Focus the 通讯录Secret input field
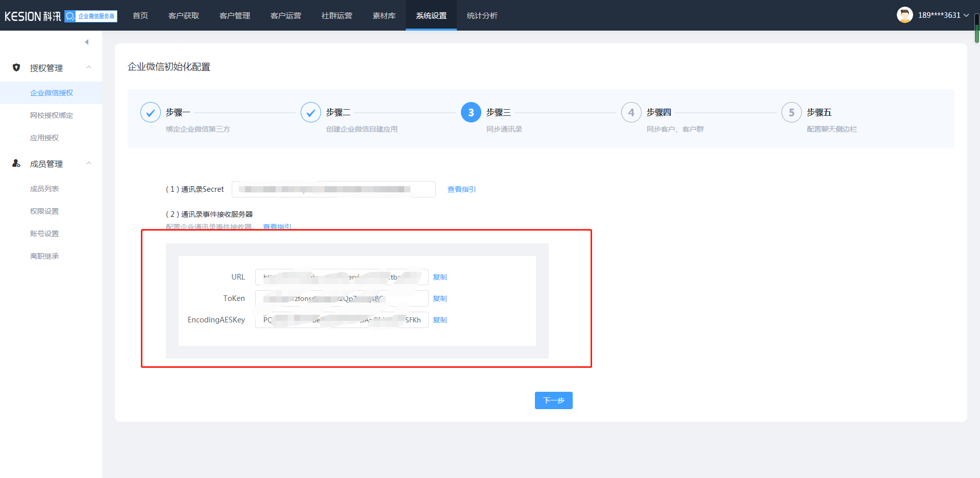 click(x=333, y=189)
